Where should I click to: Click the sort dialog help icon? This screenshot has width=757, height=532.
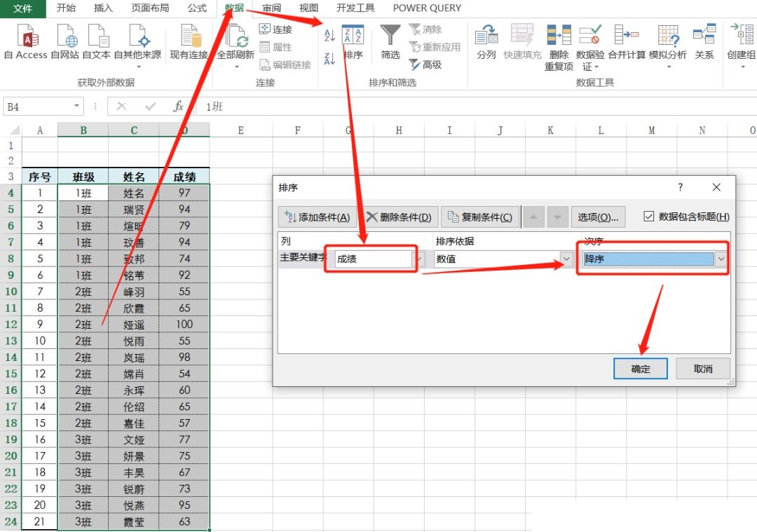pos(680,187)
